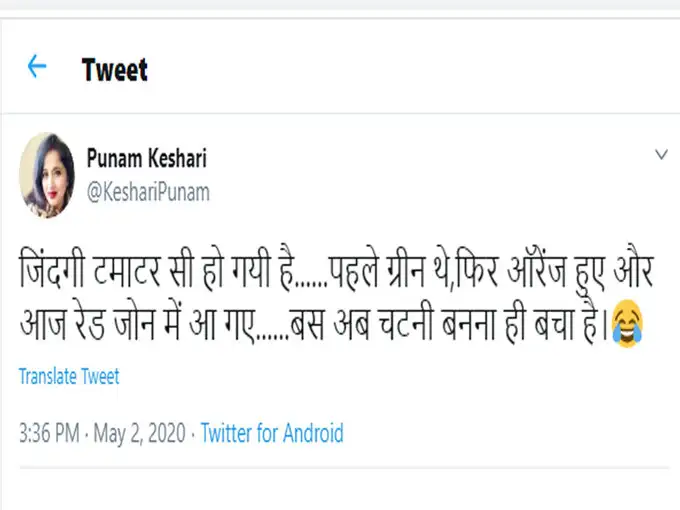Click the Tweet header title
Screen dimensions: 680x510
click(114, 70)
